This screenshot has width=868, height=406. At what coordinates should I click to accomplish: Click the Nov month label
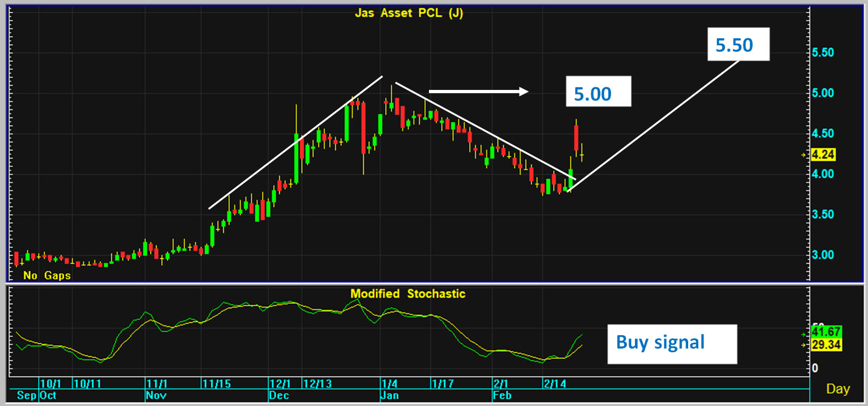pos(156,395)
